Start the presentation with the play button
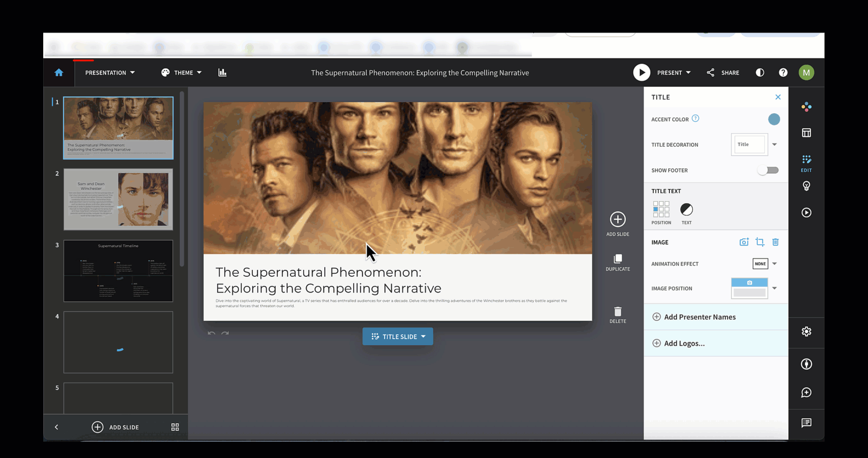This screenshot has width=868, height=458. tap(642, 73)
